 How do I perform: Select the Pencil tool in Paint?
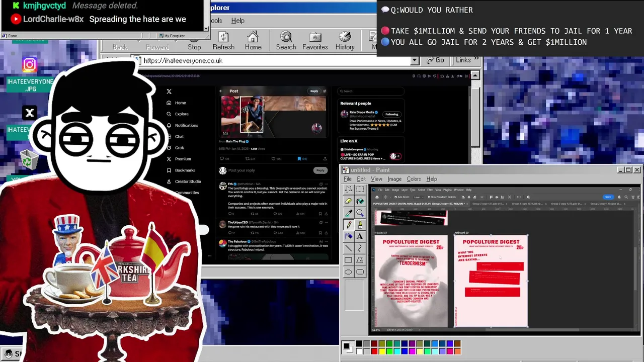[x=348, y=225]
